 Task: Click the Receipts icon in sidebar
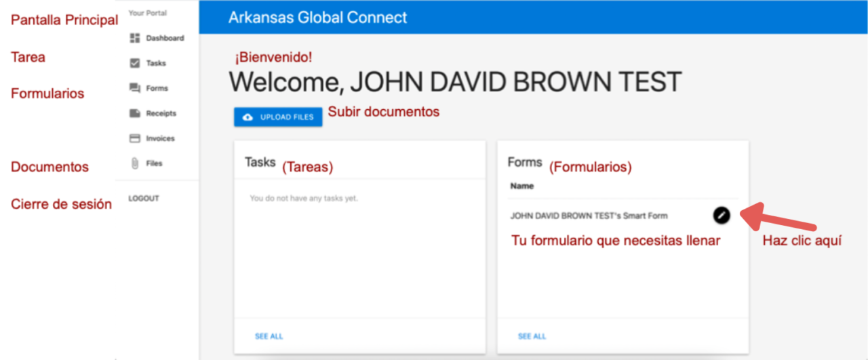pos(134,113)
